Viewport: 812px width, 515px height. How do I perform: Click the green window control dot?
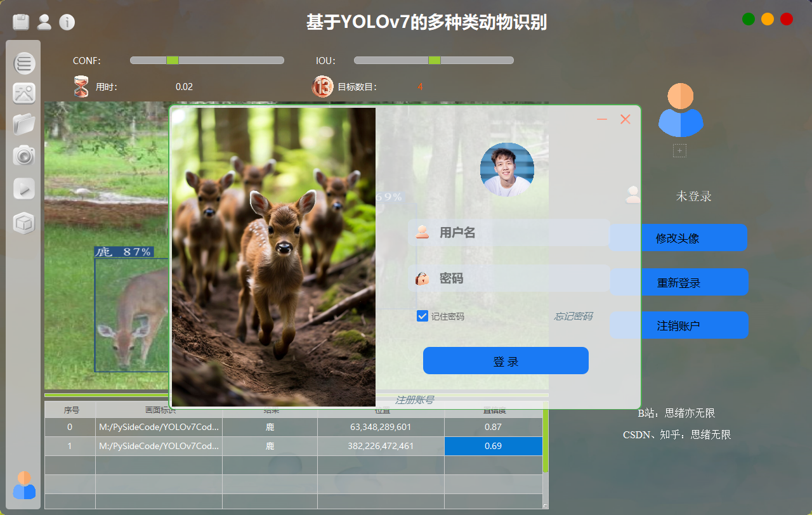749,19
